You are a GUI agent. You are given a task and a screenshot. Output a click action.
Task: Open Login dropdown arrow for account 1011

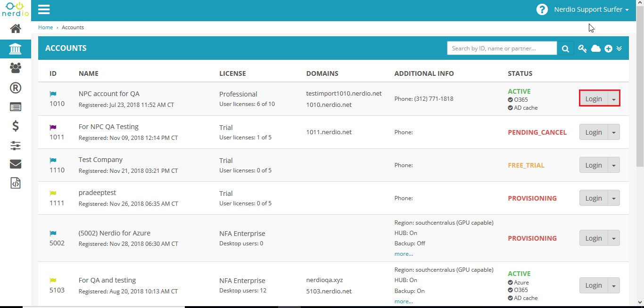pos(614,132)
